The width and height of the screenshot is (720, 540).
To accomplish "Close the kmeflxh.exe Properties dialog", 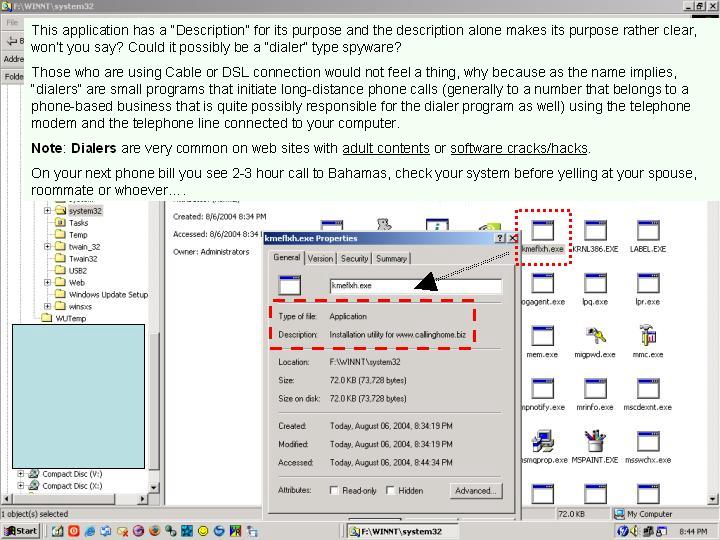I will [x=512, y=238].
